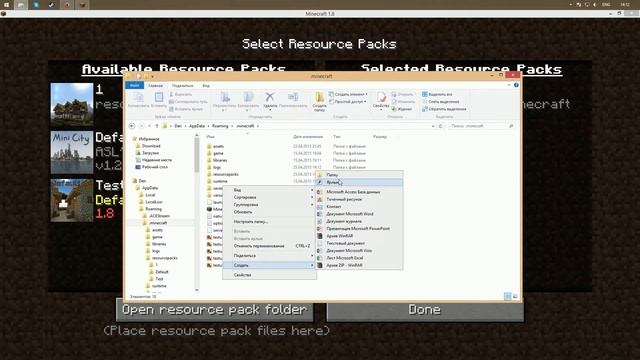Click the Создать папку new folder icon
Viewport: 640px width, 360px height.
tap(319, 101)
